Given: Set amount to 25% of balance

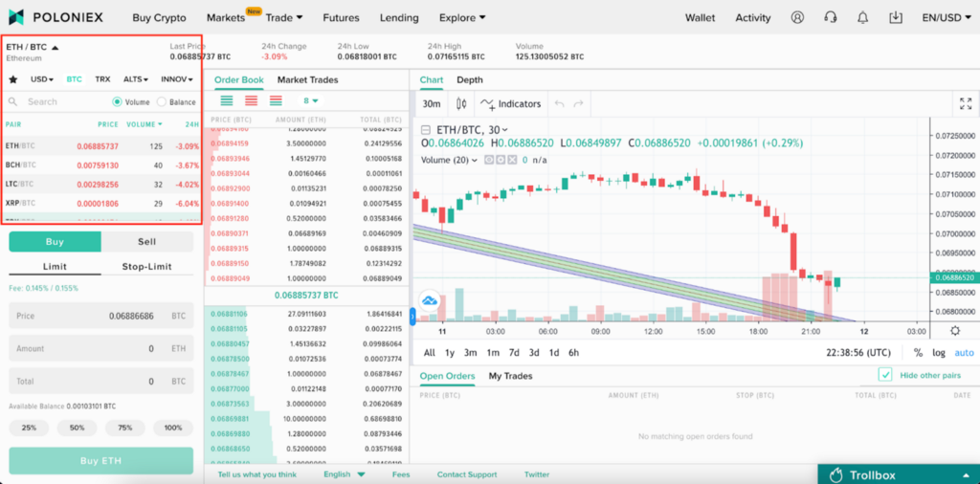Looking at the screenshot, I should click(x=28, y=428).
